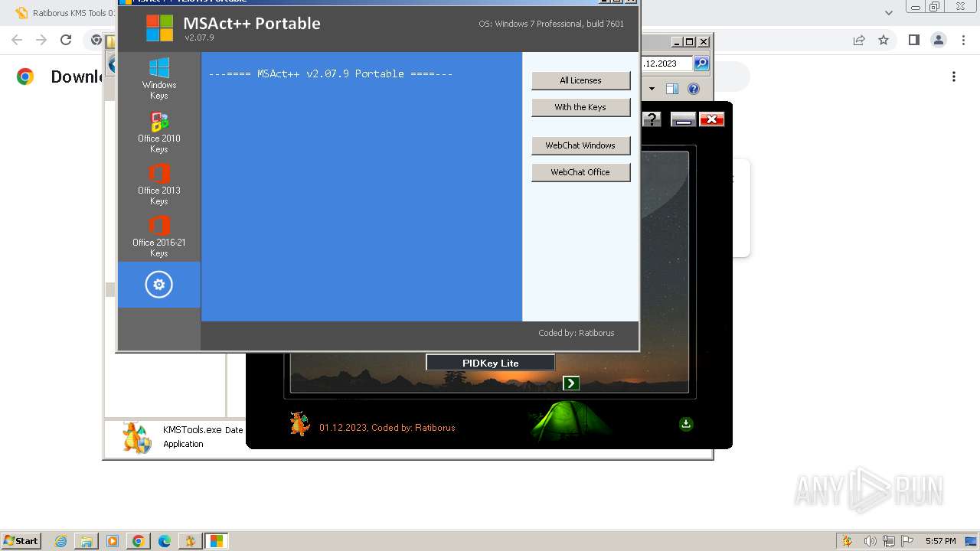Open the view options dropdown arrow in Explorer
This screenshot has width=980, height=551.
652,89
